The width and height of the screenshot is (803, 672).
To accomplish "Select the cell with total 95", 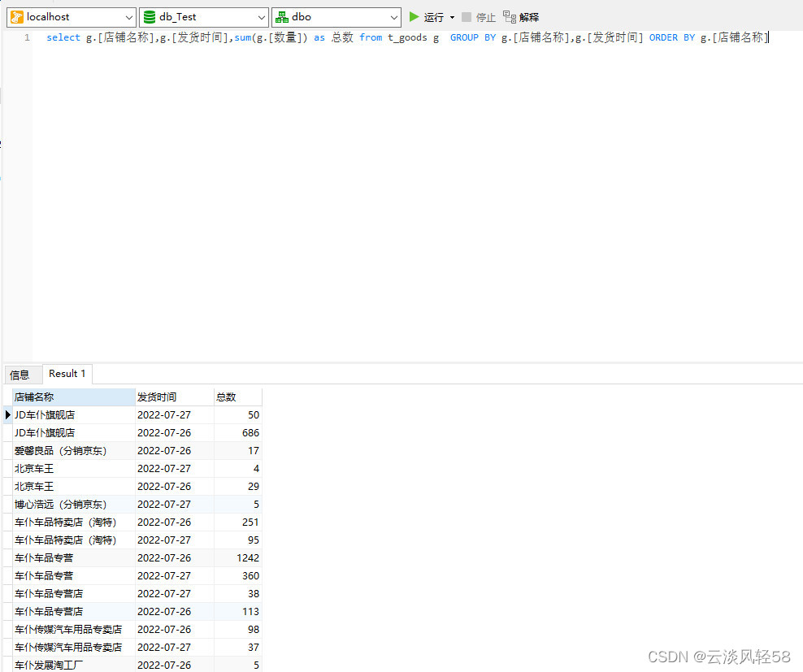I will point(237,540).
